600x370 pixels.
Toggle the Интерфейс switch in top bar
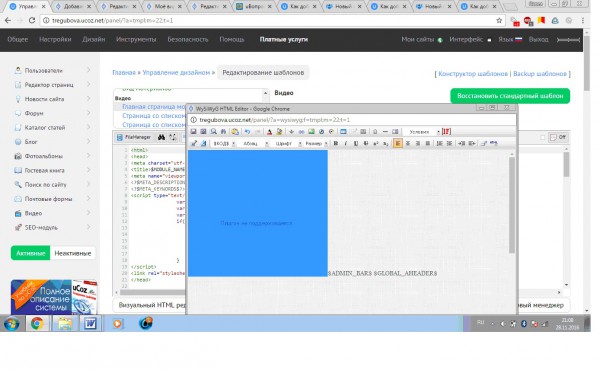coord(489,40)
